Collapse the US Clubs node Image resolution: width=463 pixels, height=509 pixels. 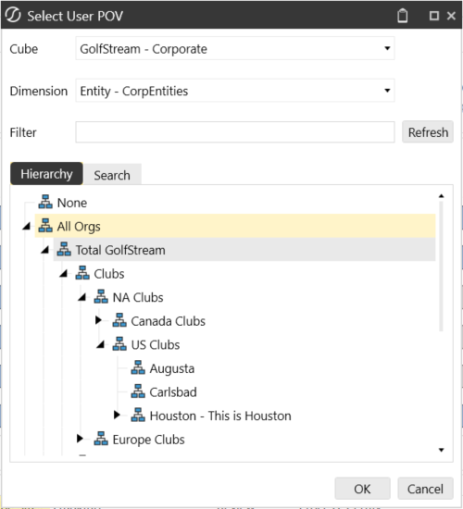(101, 345)
